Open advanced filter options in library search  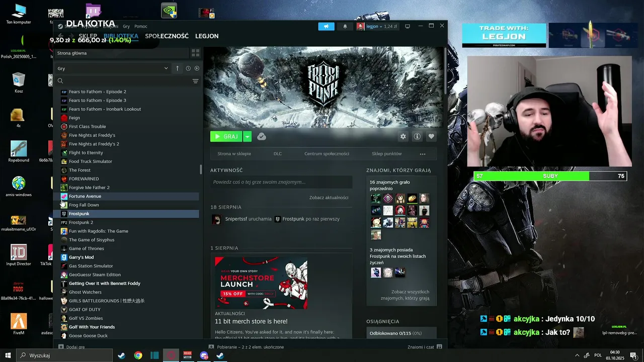196,81
